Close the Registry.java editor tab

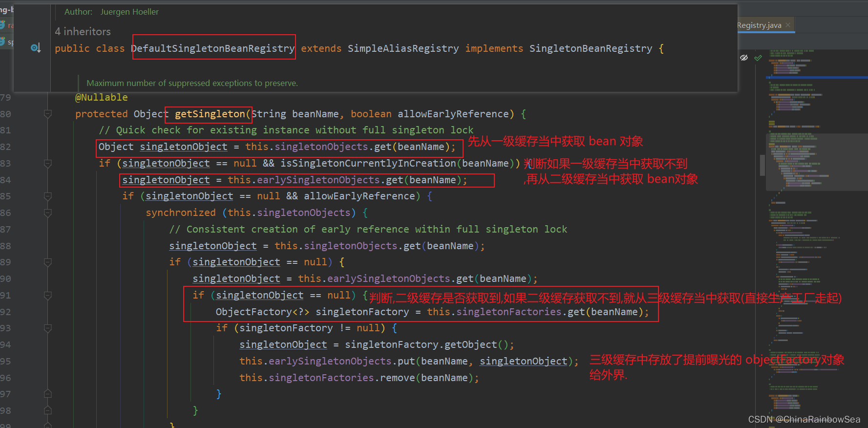(x=788, y=25)
